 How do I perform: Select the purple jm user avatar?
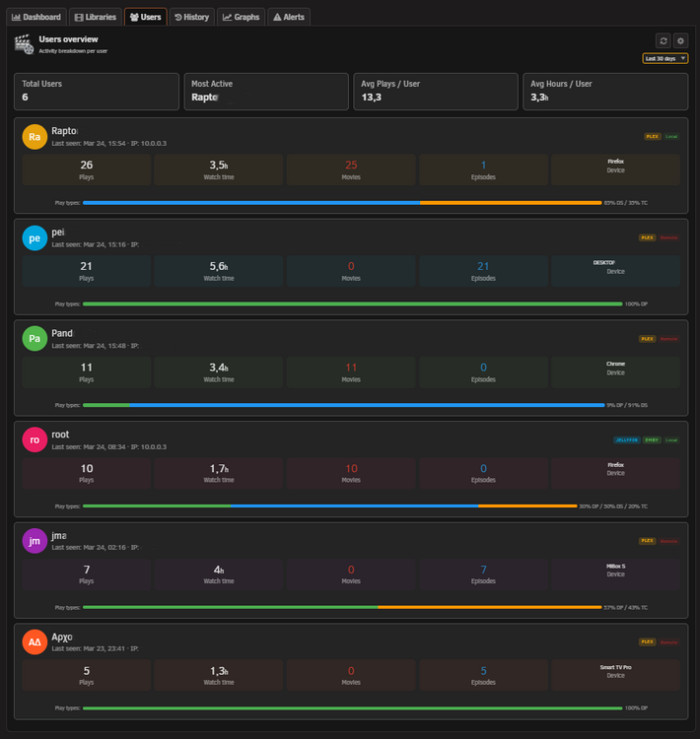pyautogui.click(x=35, y=541)
